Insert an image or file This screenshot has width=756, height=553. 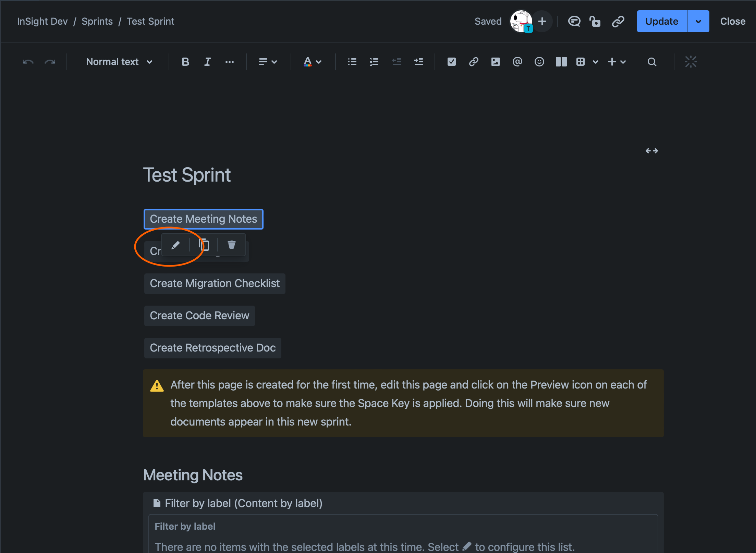[496, 62]
